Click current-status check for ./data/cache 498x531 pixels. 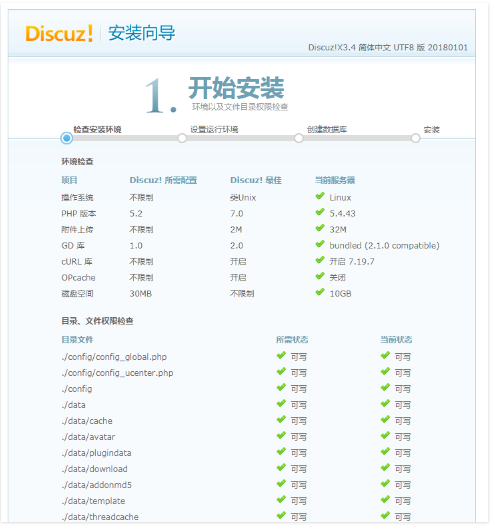[385, 420]
